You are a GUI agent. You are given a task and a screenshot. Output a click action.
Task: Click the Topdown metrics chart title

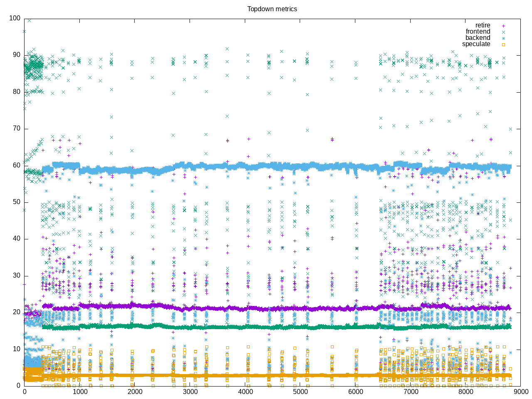[272, 9]
